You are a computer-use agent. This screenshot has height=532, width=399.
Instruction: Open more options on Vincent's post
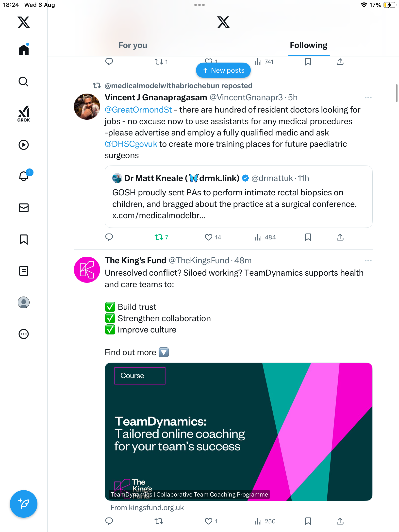point(368,98)
